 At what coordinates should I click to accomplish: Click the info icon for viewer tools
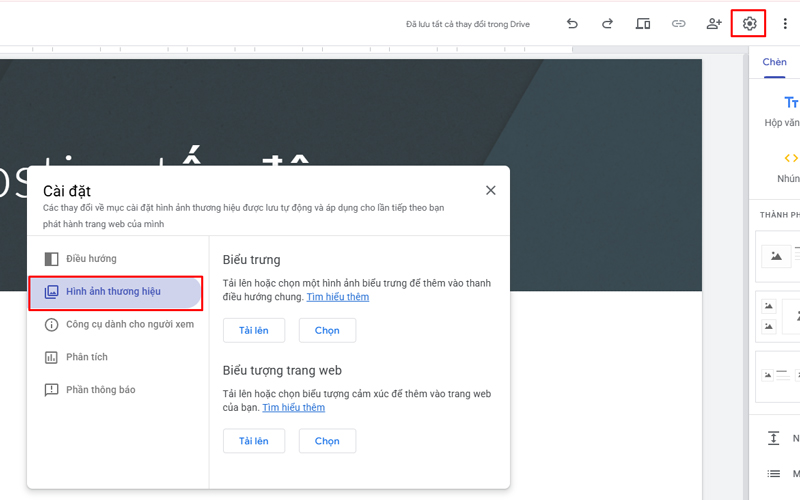[x=51, y=324]
